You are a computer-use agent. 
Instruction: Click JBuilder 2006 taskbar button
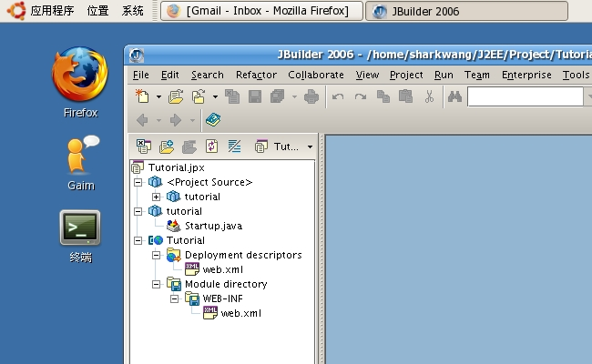point(466,11)
